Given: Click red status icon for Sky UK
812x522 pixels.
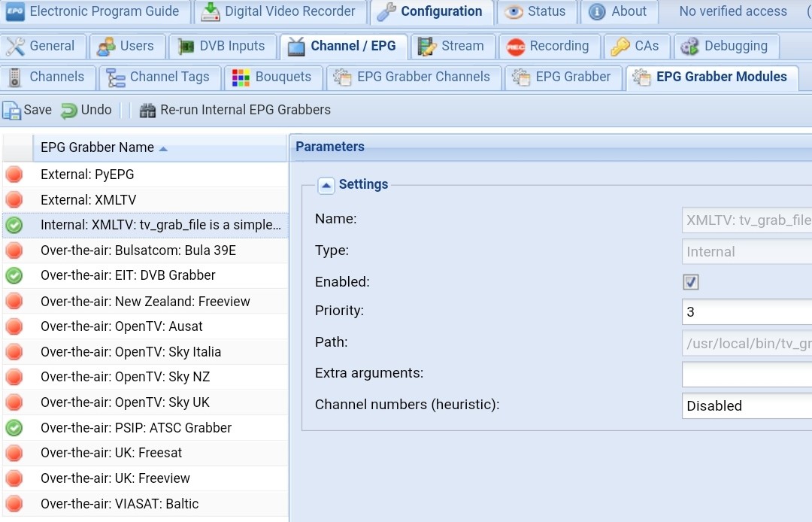Looking at the screenshot, I should tap(14, 402).
